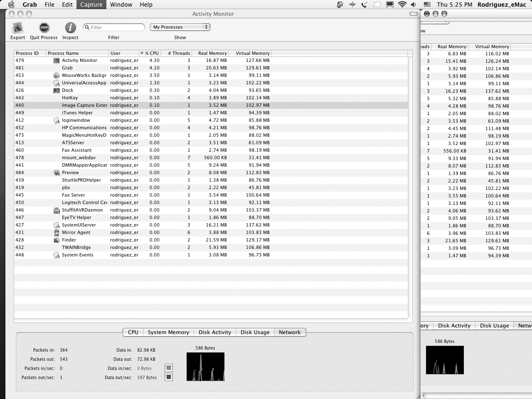
Task: Select Disk Usage tab in background window
Action: point(495,325)
